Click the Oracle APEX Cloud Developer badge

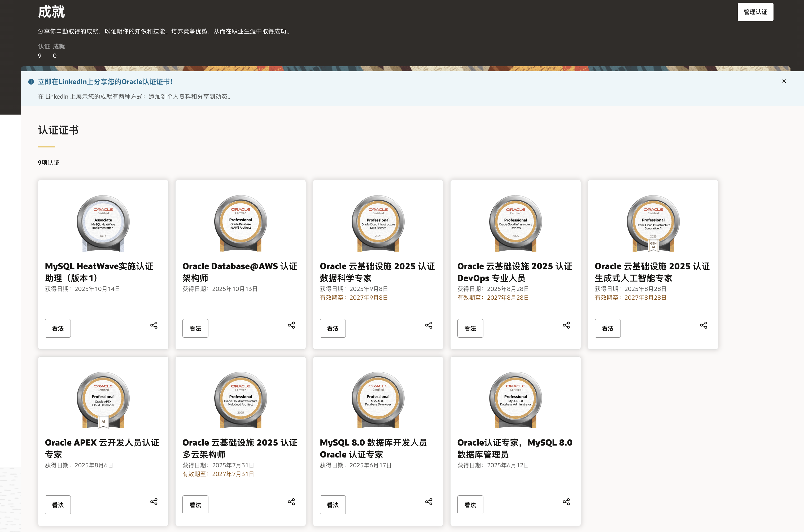point(103,399)
